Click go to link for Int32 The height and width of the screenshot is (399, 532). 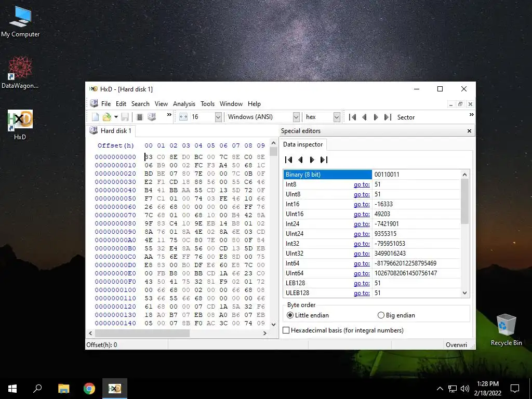point(362,244)
